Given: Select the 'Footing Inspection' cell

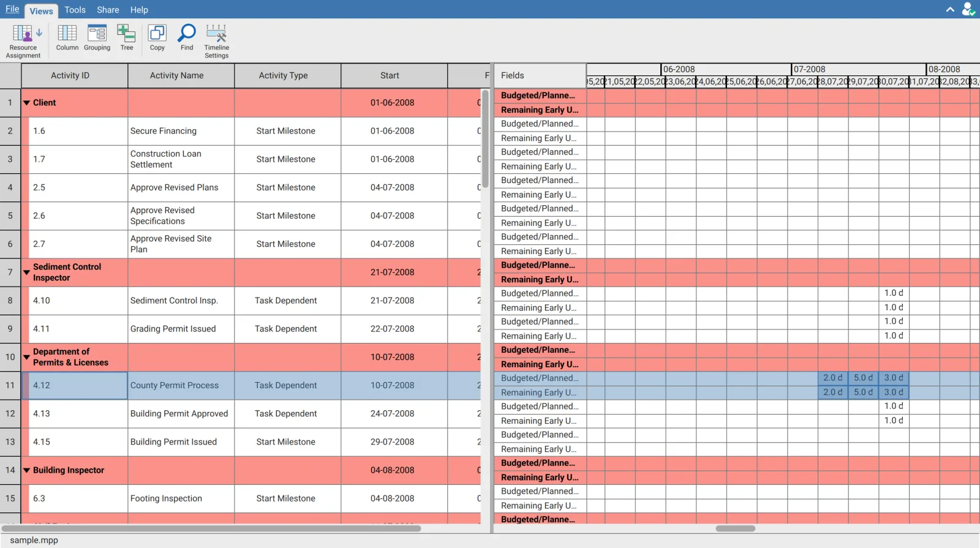Looking at the screenshot, I should [x=181, y=498].
